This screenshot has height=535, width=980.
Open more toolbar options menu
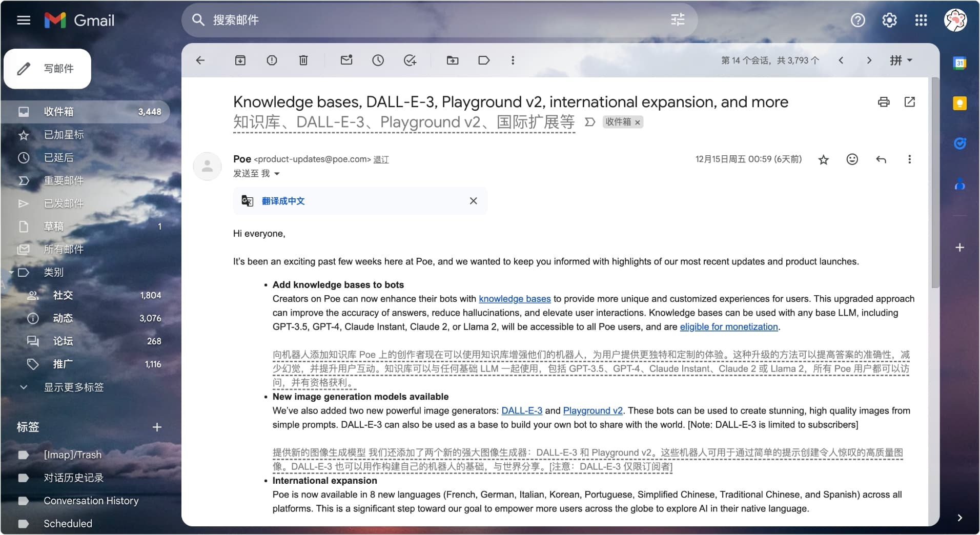click(513, 60)
